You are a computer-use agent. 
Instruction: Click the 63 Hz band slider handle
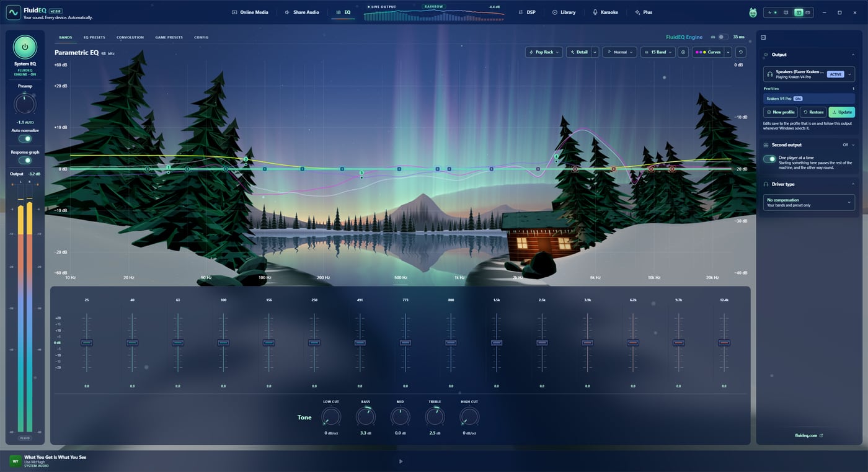178,342
